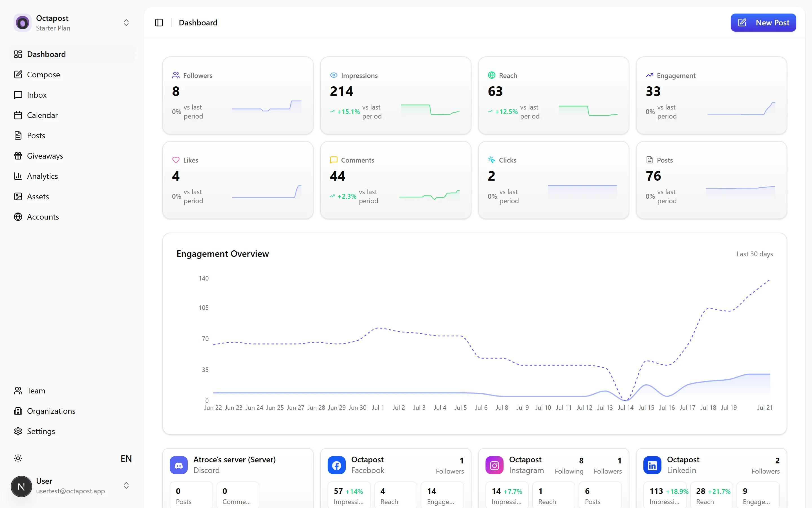Click the Facebook 14 Engagement stat
The width and height of the screenshot is (812, 508).
pos(442,496)
